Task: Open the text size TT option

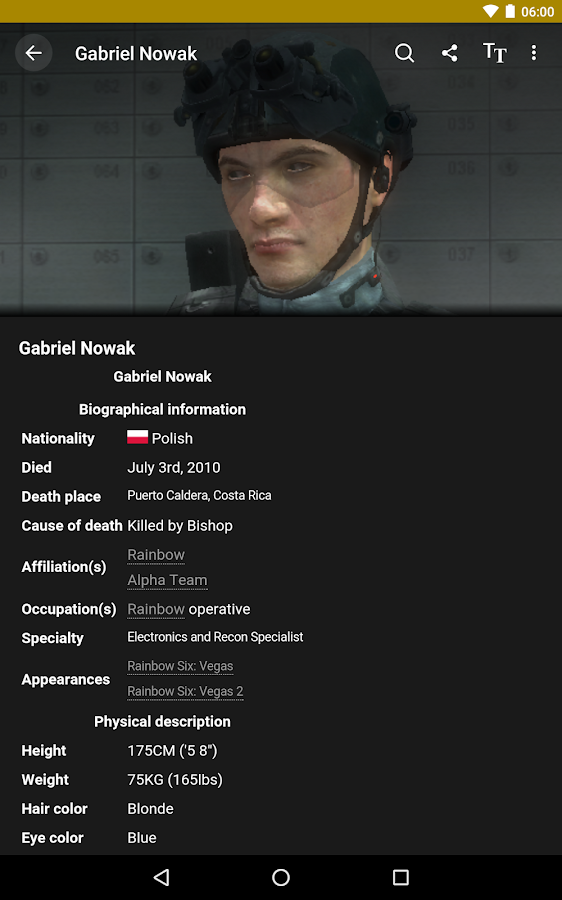Action: [x=494, y=53]
